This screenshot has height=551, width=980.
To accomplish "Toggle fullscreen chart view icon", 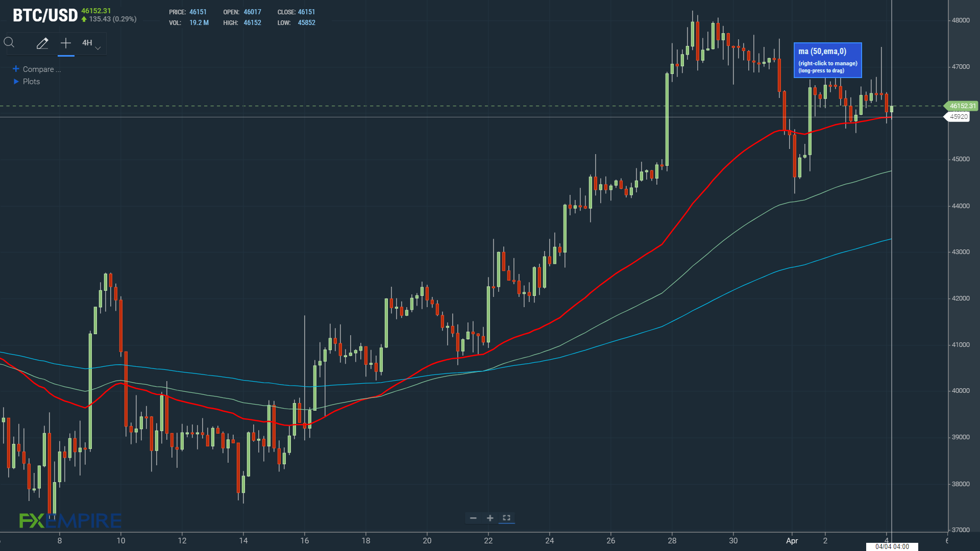I will point(506,518).
